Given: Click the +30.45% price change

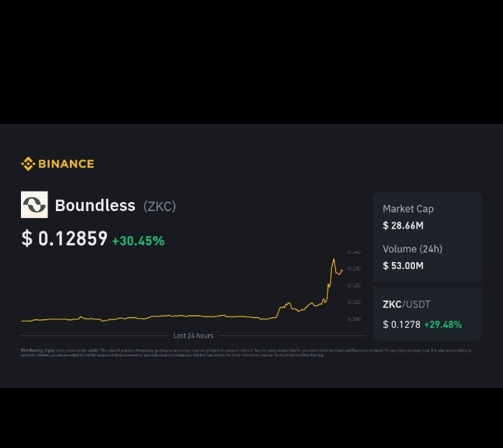Looking at the screenshot, I should 138,240.
